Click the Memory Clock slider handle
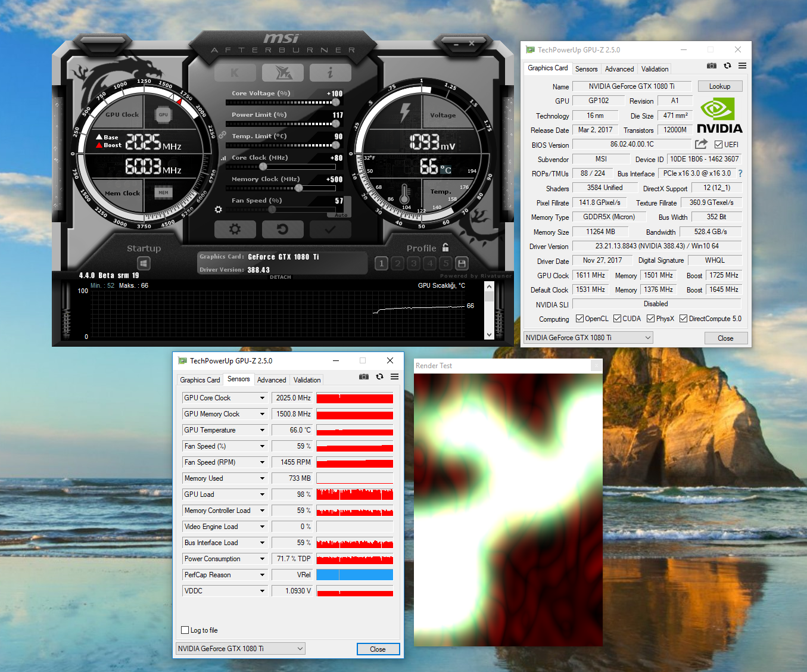Image resolution: width=807 pixels, height=672 pixels. [x=299, y=188]
